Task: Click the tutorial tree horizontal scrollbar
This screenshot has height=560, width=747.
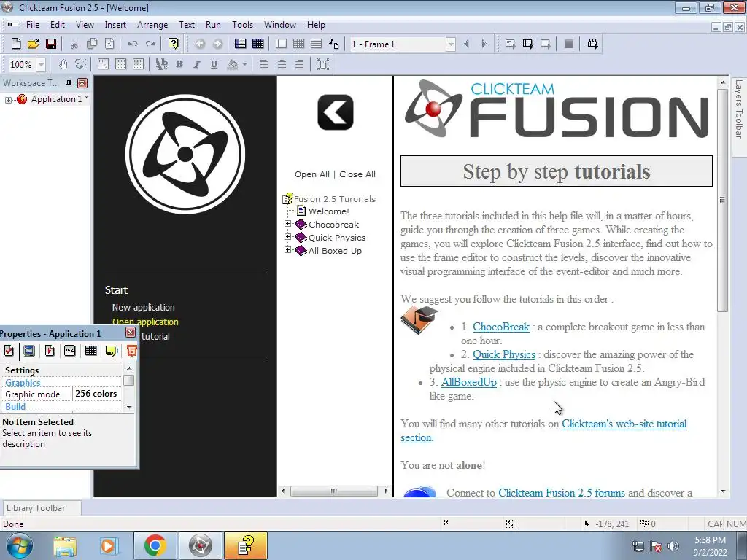Action: (x=334, y=491)
